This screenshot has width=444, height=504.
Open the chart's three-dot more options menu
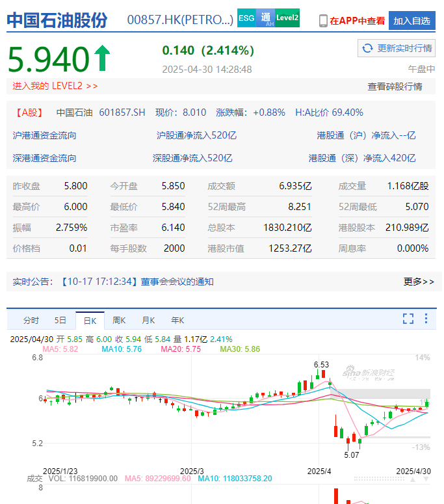point(426,319)
